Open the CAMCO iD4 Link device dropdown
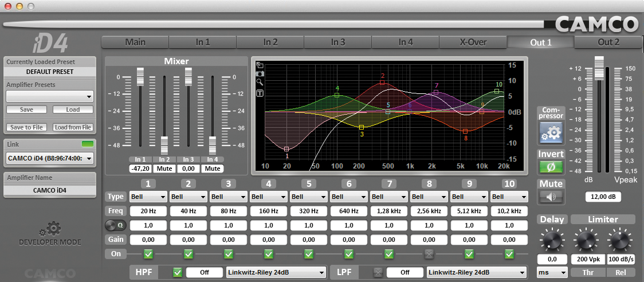Screen dimensions: 644x282 [x=50, y=158]
